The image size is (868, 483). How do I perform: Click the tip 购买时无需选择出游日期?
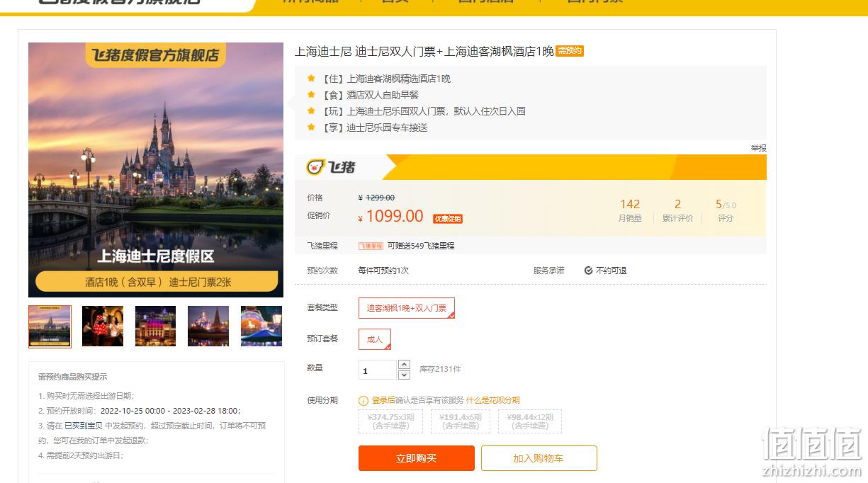pos(86,396)
